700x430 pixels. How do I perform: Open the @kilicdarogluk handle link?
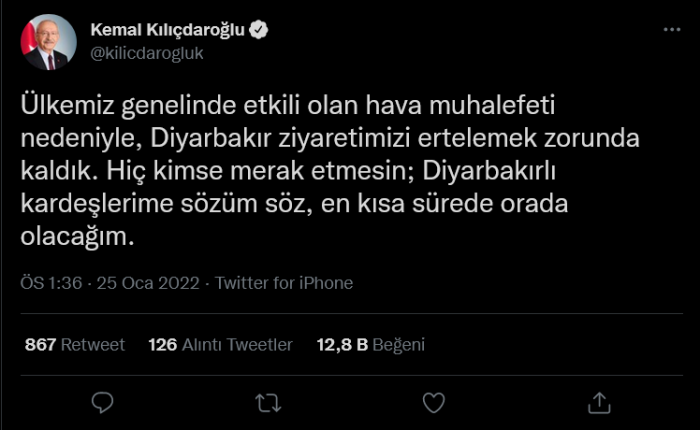point(146,53)
